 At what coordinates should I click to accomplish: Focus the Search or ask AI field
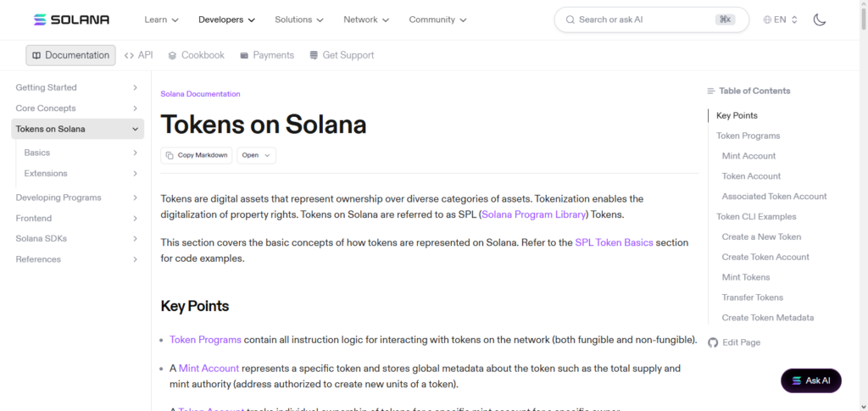pyautogui.click(x=651, y=19)
